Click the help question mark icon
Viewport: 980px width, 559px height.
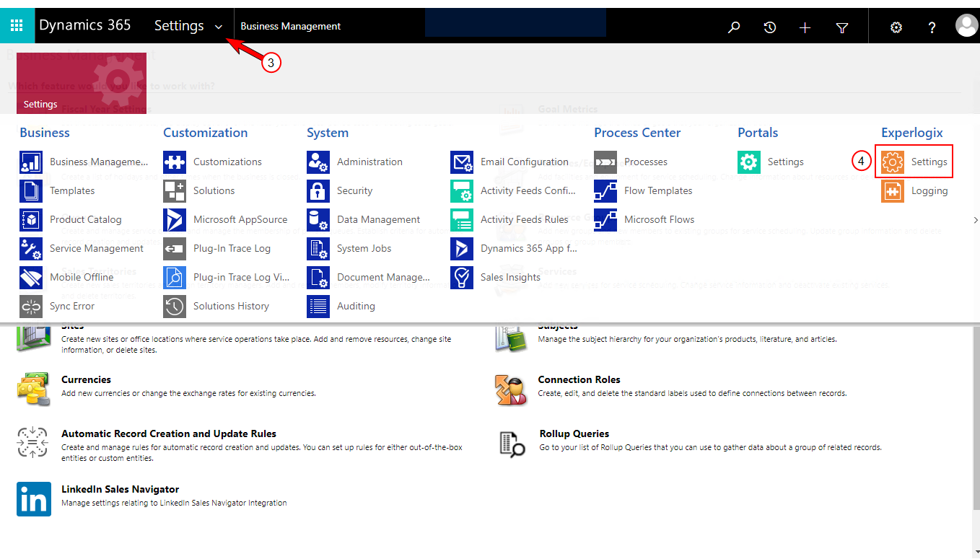932,27
